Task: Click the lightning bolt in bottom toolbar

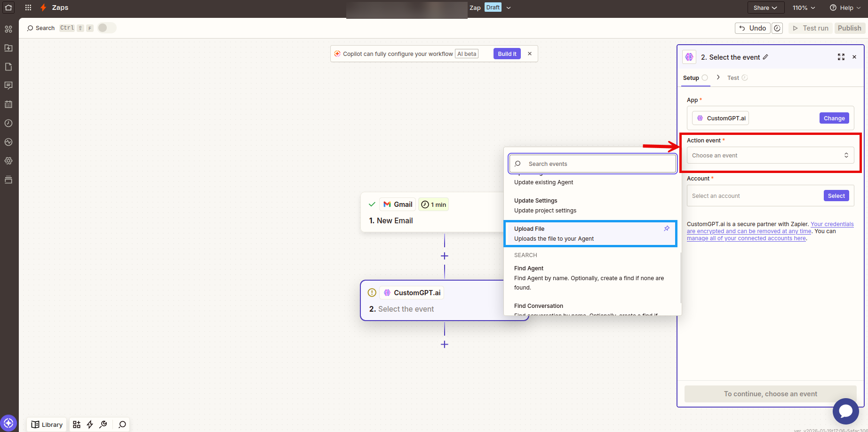Action: coord(90,424)
